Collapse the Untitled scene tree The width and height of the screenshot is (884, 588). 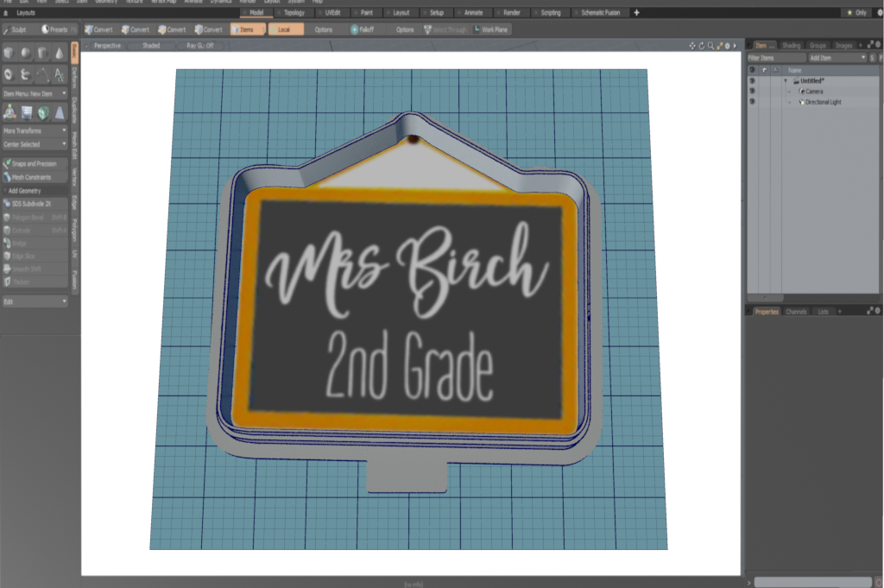pos(786,80)
